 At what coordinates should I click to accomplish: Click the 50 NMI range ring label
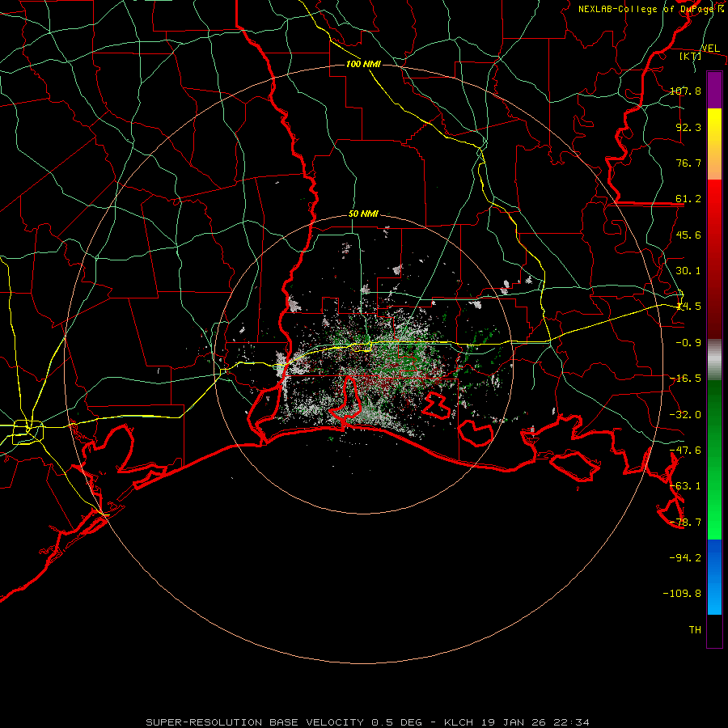(x=363, y=214)
